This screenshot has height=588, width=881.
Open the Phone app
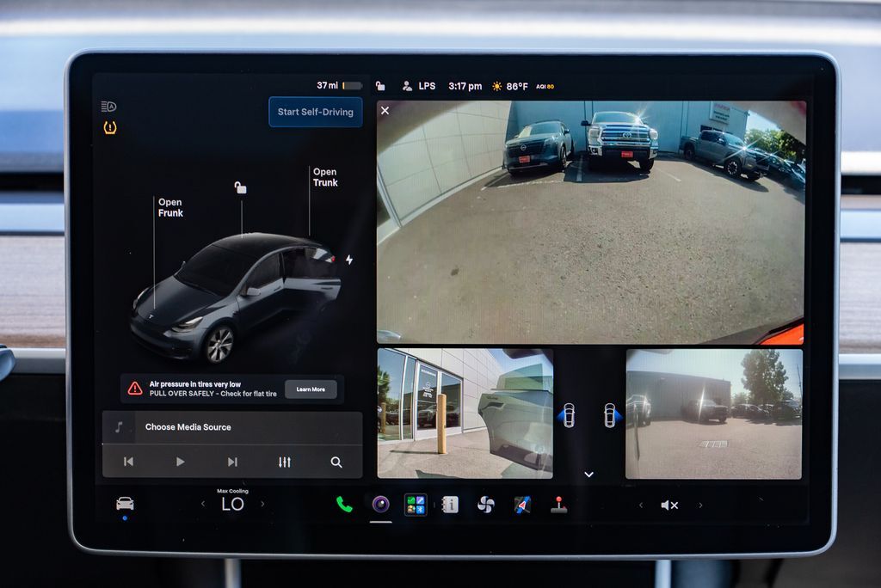[x=344, y=505]
